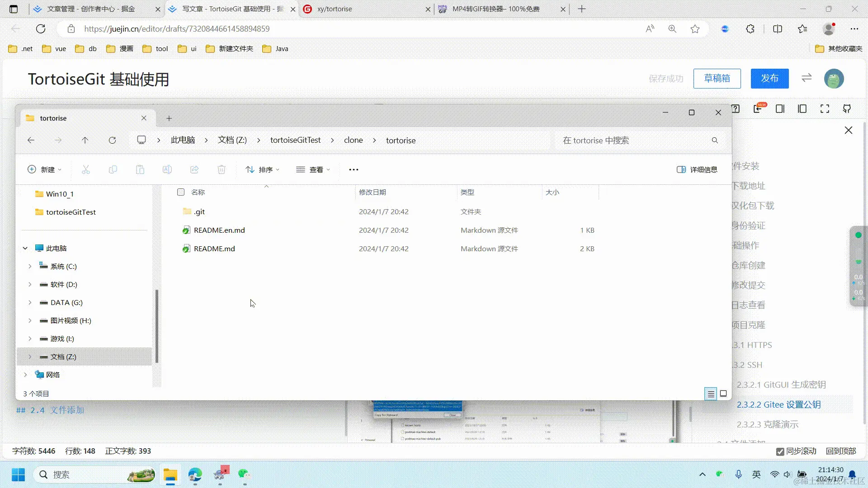This screenshot has height=488, width=868.
Task: Click the fullscreen icon in editor toolbar
Action: tap(825, 109)
